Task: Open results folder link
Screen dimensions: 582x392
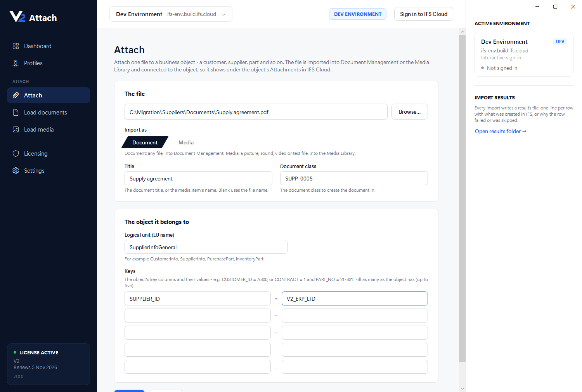Action: coord(501,131)
